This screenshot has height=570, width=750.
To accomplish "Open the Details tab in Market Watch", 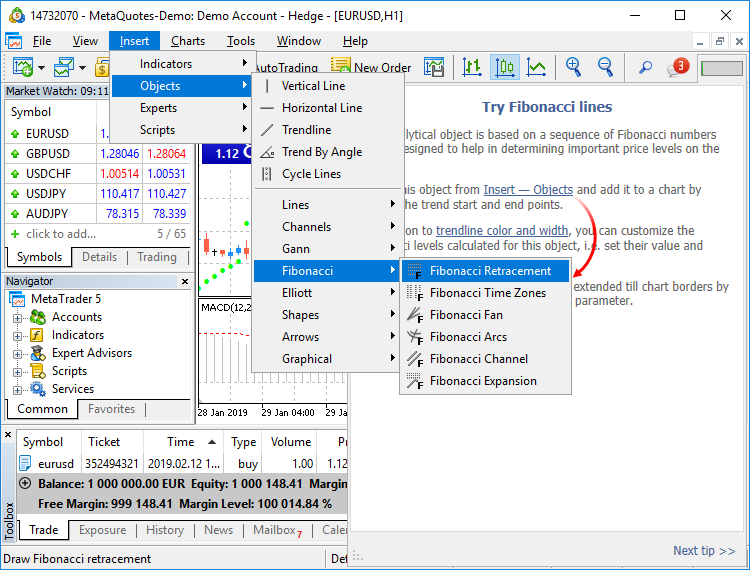I will pyautogui.click(x=99, y=257).
